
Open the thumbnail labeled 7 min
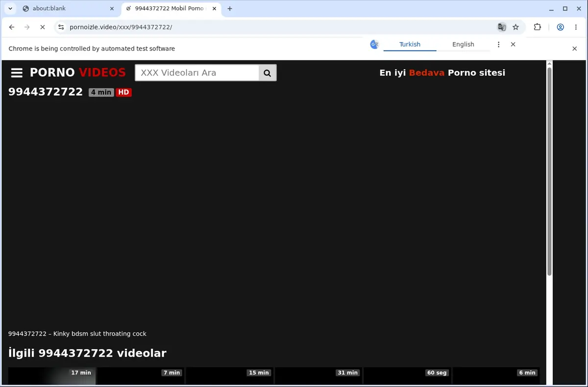[x=141, y=376]
